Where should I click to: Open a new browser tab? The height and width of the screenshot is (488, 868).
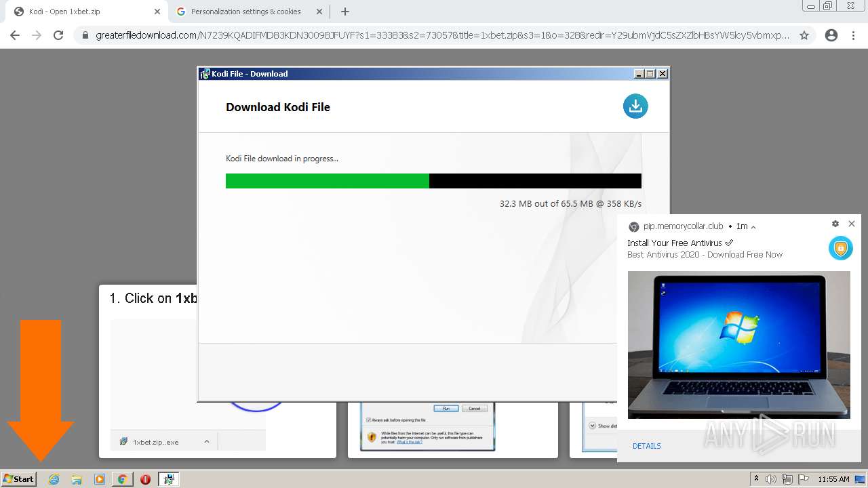point(345,12)
